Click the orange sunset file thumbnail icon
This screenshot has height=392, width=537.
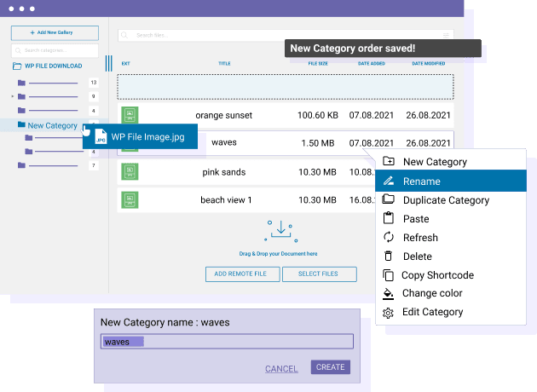[x=130, y=115]
